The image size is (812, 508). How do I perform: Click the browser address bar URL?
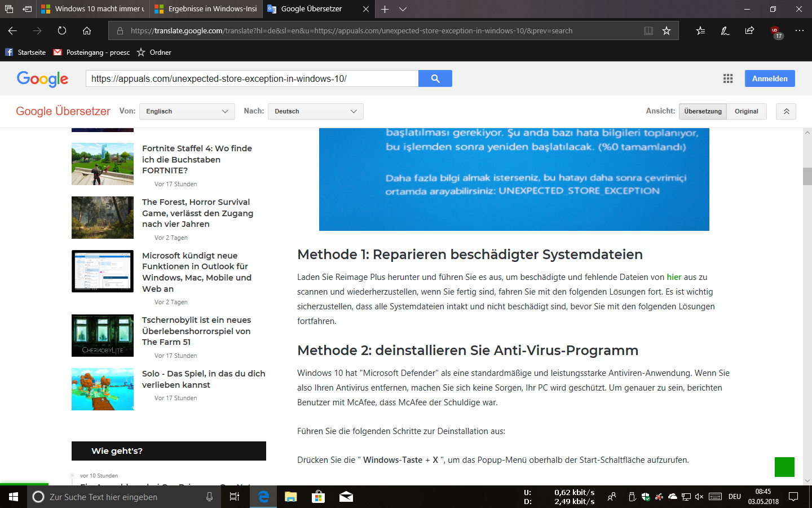coord(351,30)
